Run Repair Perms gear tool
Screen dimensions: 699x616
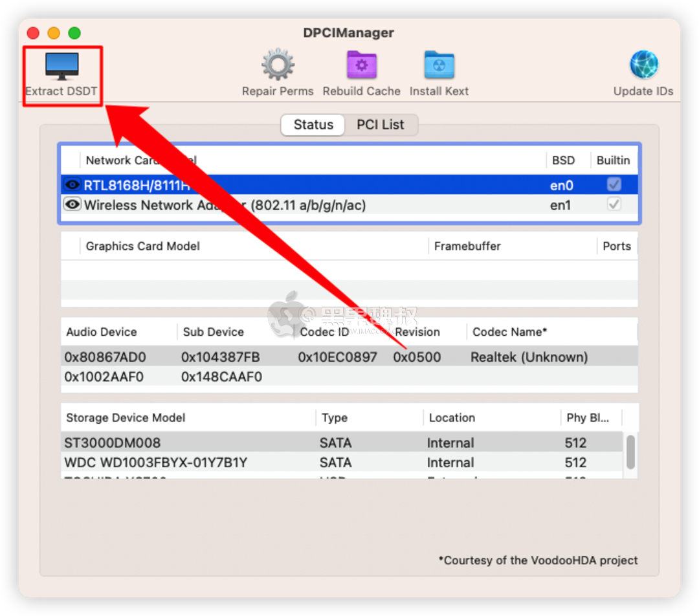(278, 65)
